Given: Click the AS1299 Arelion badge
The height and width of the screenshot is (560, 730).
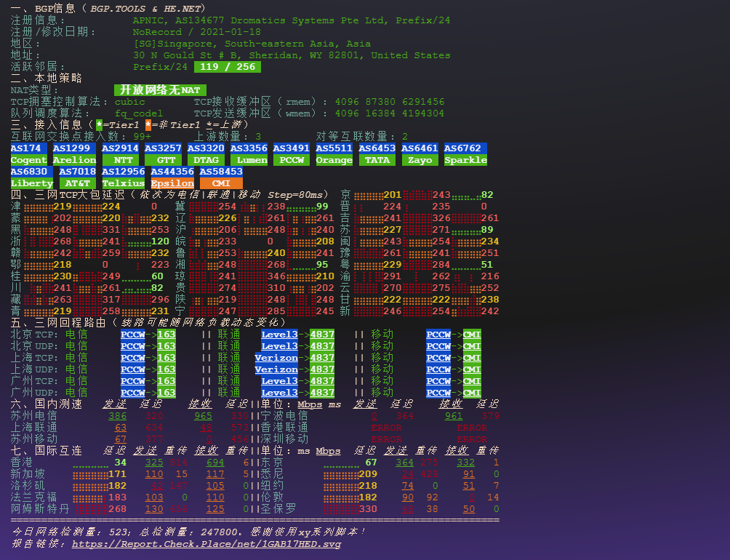Looking at the screenshot, I should point(73,154).
